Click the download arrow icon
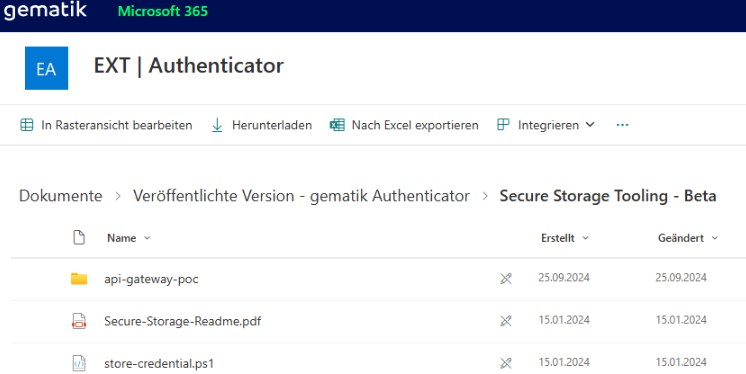This screenshot has width=746, height=374. click(217, 125)
